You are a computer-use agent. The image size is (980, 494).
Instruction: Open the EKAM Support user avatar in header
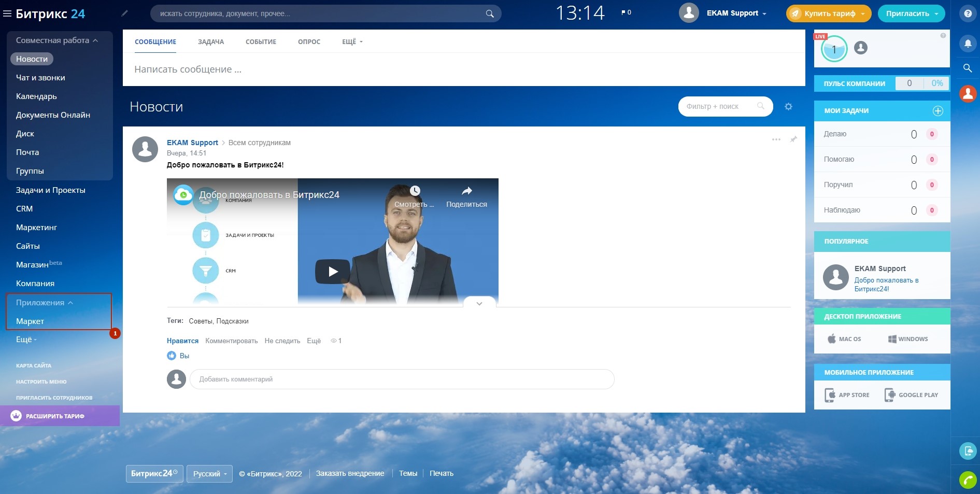click(x=689, y=13)
